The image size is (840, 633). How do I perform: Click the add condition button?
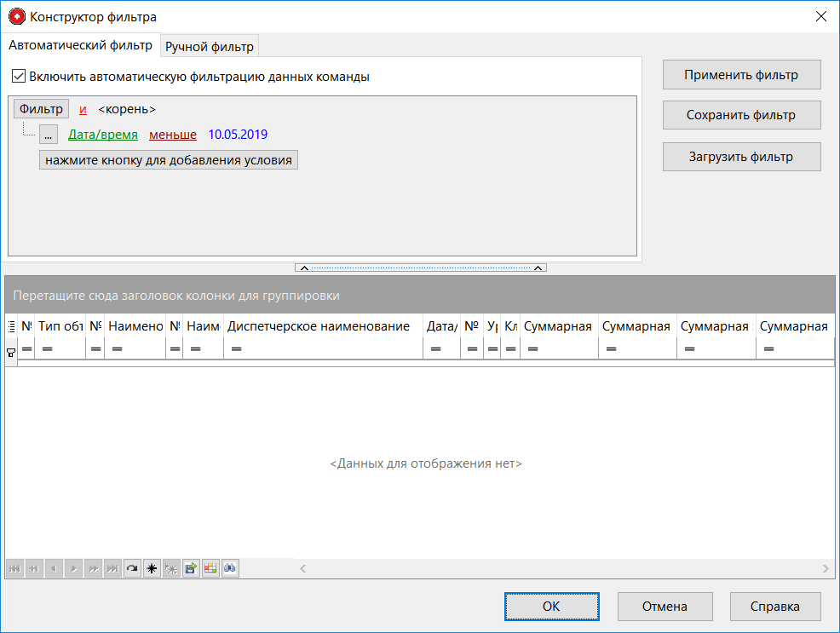(x=168, y=159)
